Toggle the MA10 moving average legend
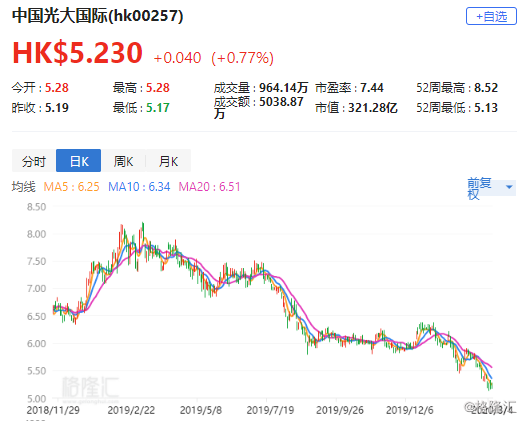 tap(139, 186)
